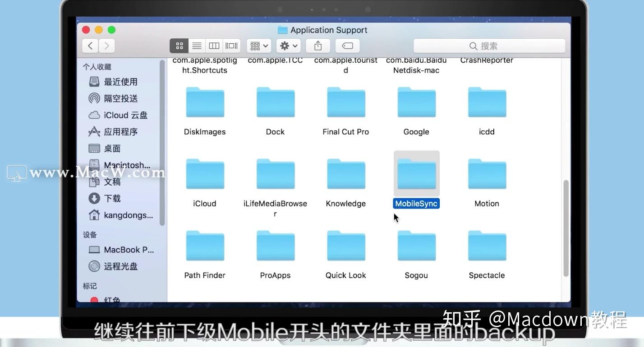
Task: Click the com.baidu.BaiduNetdisk-mac label
Action: pyautogui.click(x=416, y=65)
